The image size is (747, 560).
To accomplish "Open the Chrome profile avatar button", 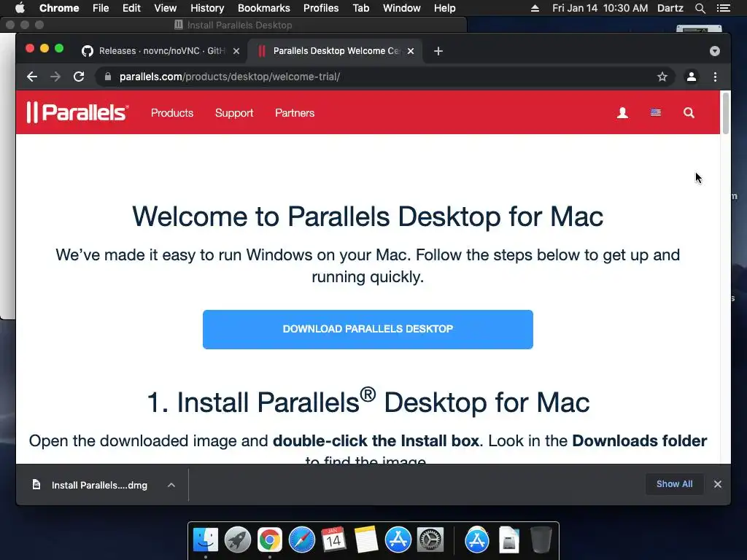I will (692, 77).
